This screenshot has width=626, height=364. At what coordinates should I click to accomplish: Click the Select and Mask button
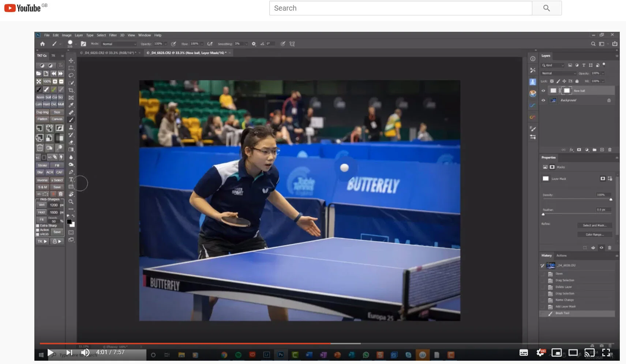tap(595, 225)
